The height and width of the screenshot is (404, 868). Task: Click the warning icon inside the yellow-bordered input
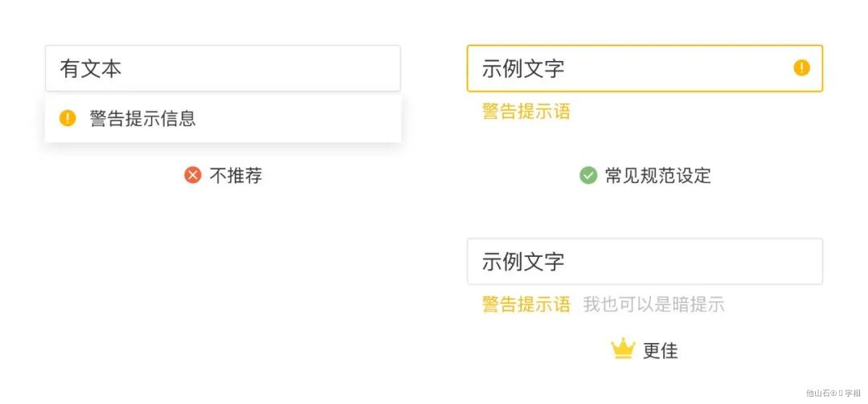click(801, 67)
